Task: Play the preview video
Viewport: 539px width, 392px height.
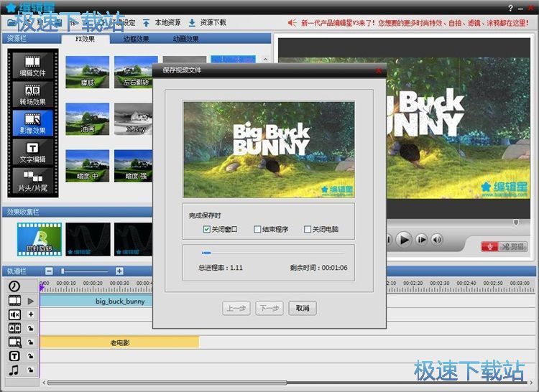Action: (404, 239)
